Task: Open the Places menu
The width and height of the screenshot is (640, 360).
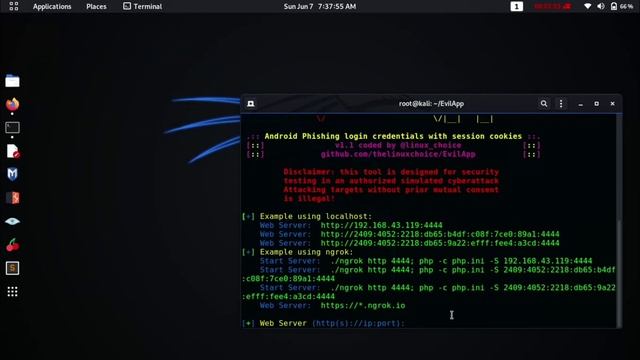Action: [96, 7]
